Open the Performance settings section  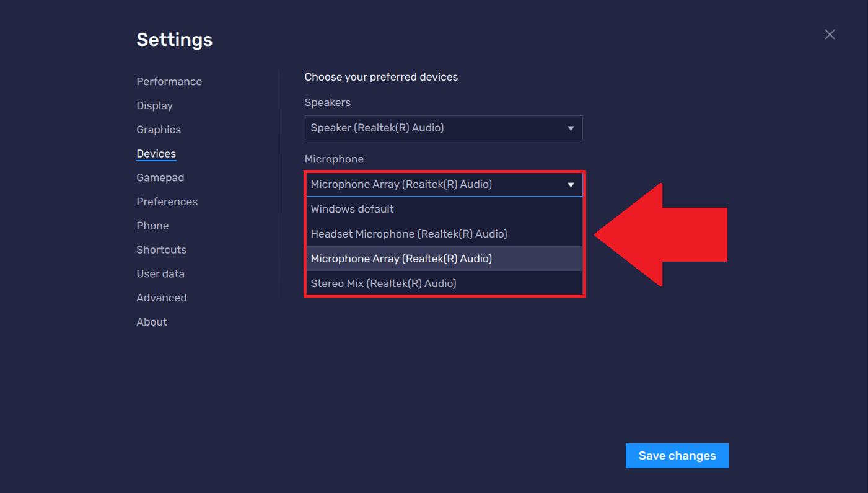tap(169, 82)
